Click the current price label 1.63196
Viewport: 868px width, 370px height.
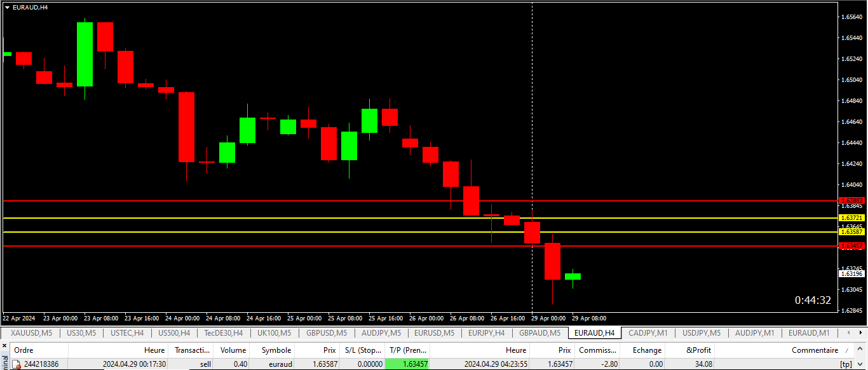click(852, 273)
